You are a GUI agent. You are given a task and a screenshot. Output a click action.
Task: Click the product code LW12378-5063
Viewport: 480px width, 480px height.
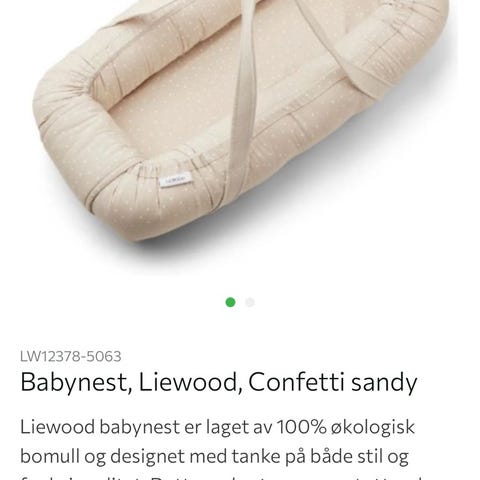pyautogui.click(x=71, y=357)
